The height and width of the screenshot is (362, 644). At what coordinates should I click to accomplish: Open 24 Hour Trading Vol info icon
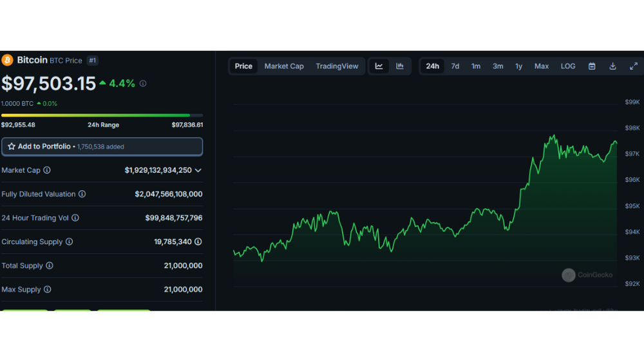pos(75,218)
